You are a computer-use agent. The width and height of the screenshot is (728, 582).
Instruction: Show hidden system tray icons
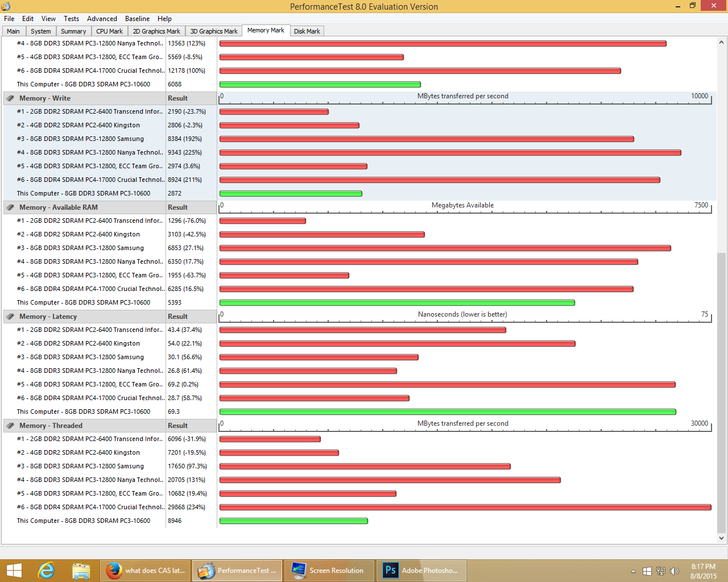pyautogui.click(x=633, y=571)
